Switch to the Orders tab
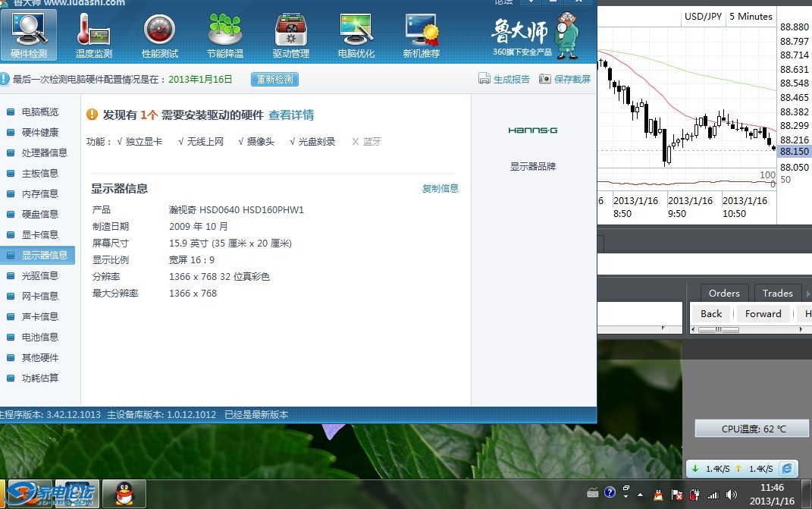Screen dimensions: 812x509 723,293
